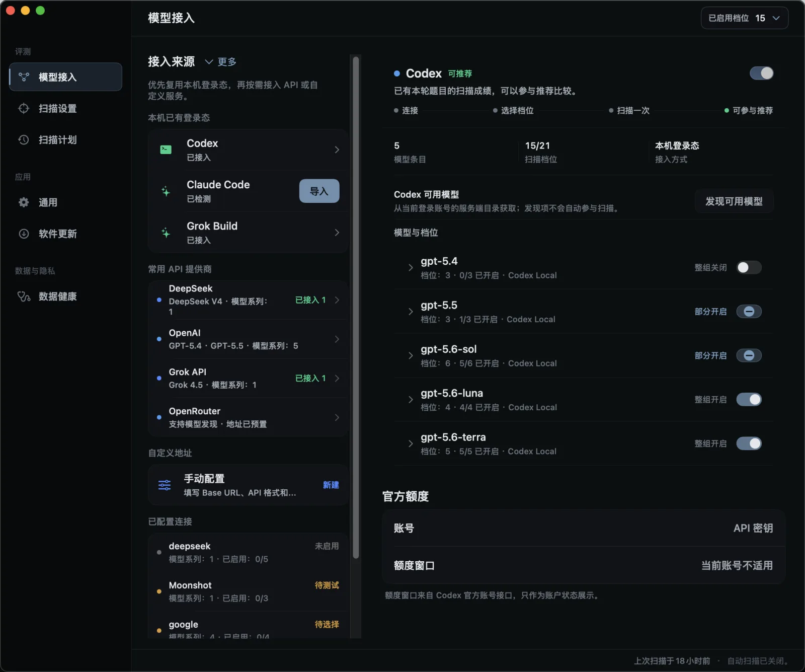Click the 数据健康 stethoscope icon
Viewport: 805px width, 672px height.
click(x=24, y=296)
